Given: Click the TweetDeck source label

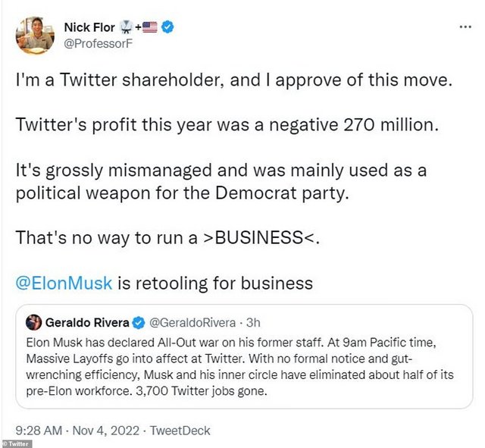Looking at the screenshot, I should (x=180, y=431).
